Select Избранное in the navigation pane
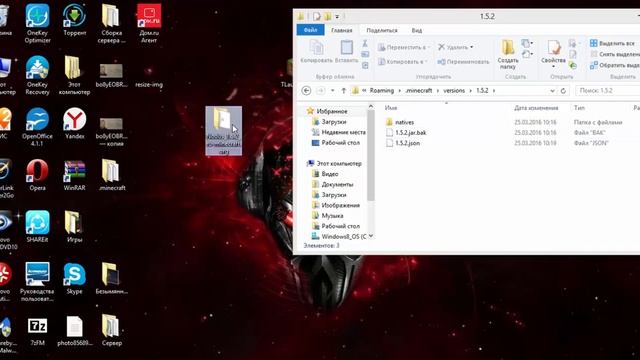The width and height of the screenshot is (640, 360). tap(327, 111)
